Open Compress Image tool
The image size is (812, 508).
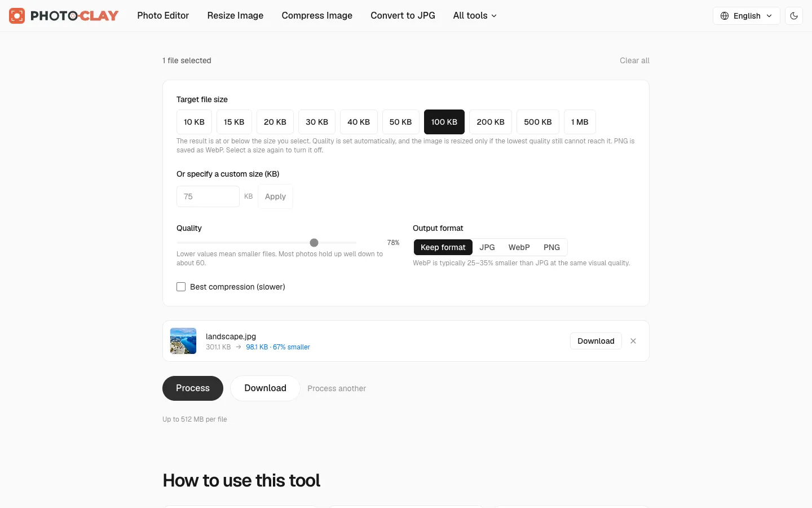pos(317,16)
